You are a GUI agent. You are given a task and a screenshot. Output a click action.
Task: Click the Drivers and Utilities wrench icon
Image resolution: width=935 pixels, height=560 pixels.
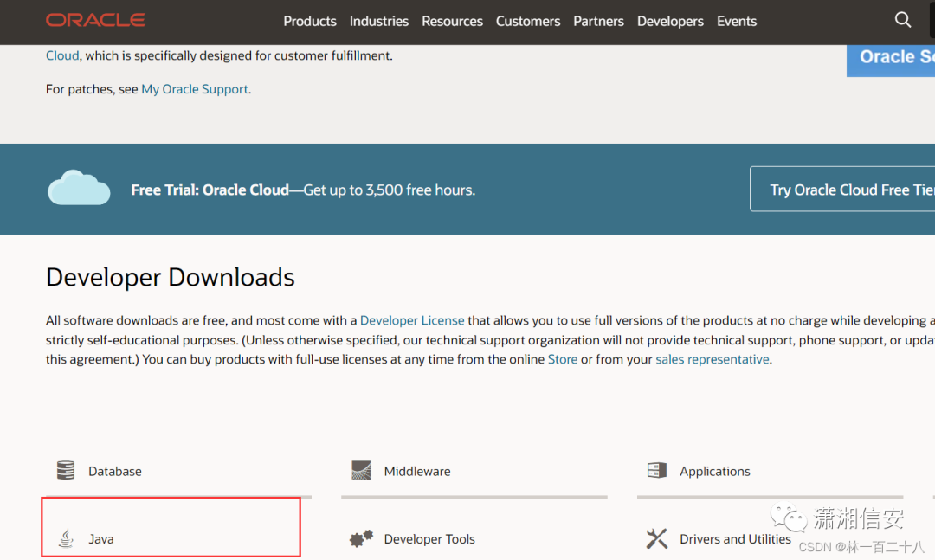click(x=656, y=538)
